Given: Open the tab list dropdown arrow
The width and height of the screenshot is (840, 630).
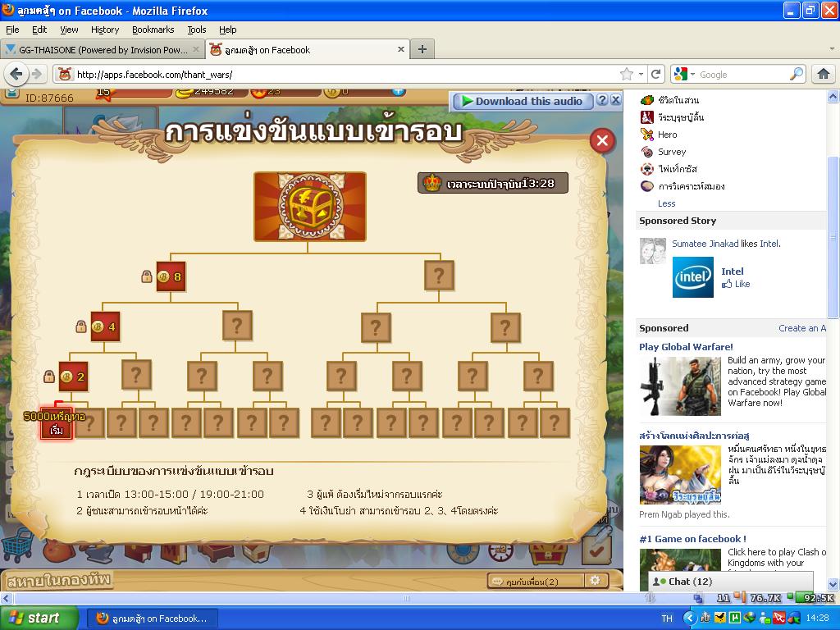Looking at the screenshot, I should 831,49.
